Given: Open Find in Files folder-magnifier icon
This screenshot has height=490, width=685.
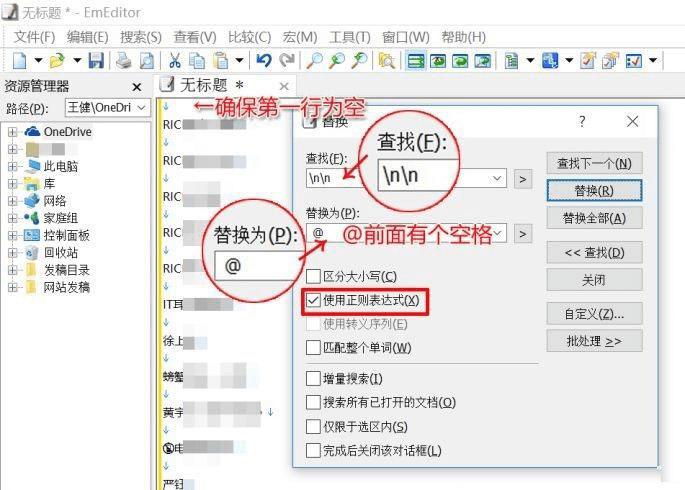Looking at the screenshot, I should click(x=386, y=60).
